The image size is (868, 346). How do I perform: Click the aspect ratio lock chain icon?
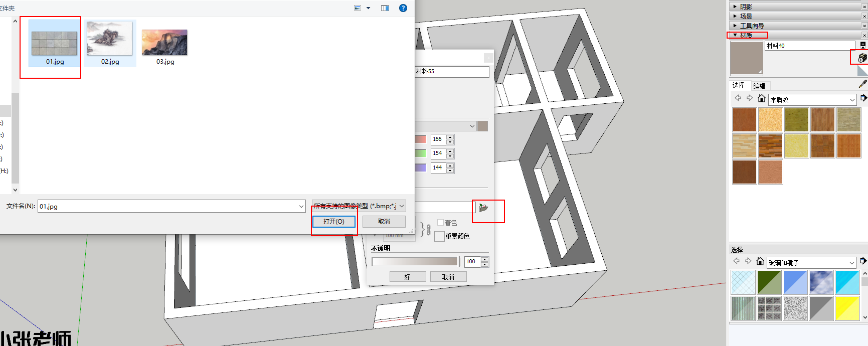(429, 230)
